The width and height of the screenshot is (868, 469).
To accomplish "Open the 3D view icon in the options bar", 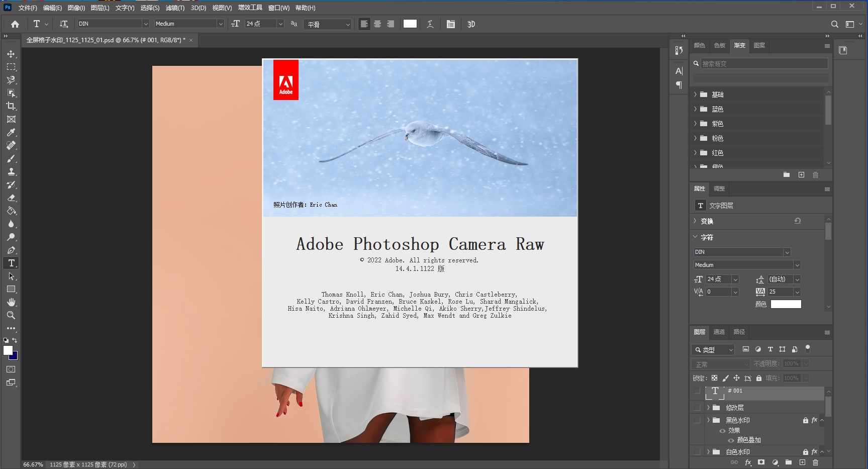I will (x=471, y=24).
